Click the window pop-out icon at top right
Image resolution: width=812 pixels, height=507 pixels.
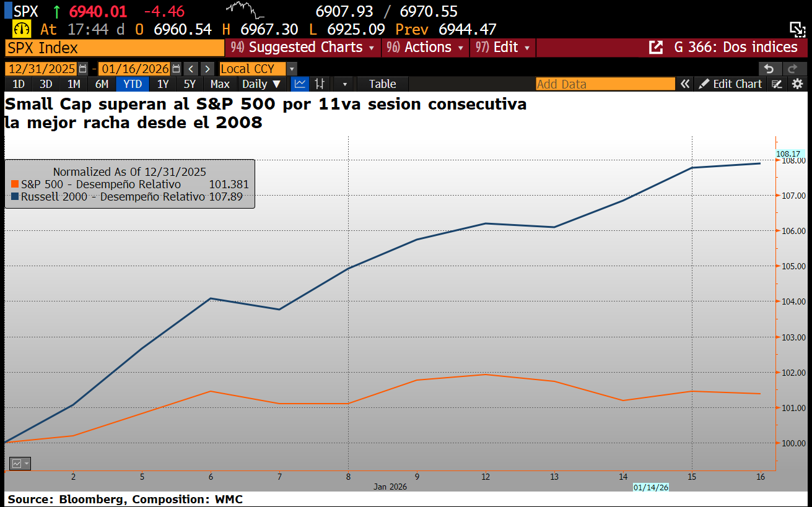(x=797, y=28)
